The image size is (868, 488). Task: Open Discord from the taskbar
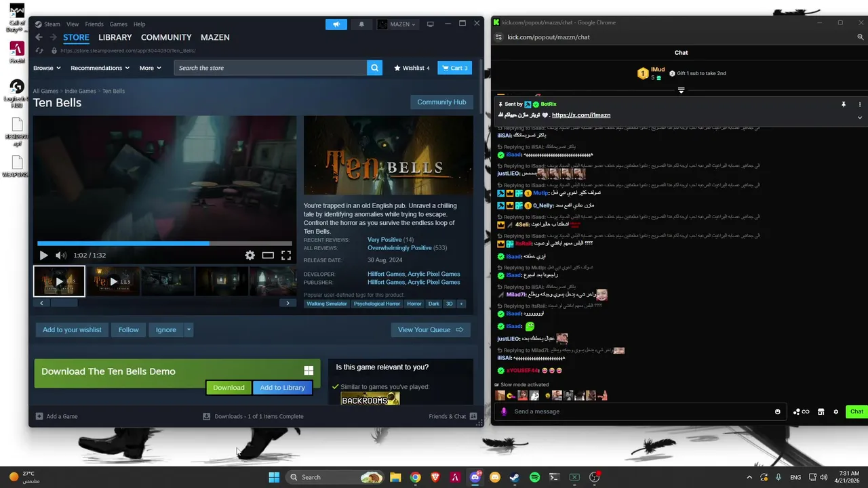(475, 477)
